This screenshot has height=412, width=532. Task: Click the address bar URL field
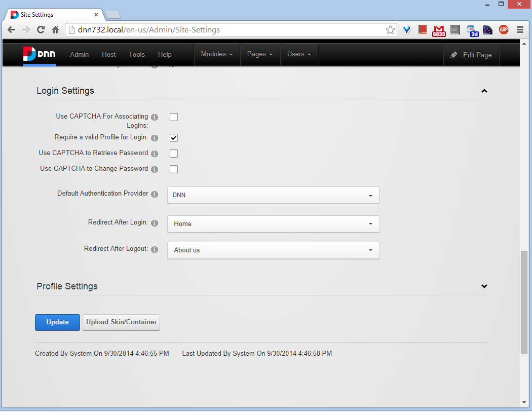click(x=231, y=30)
